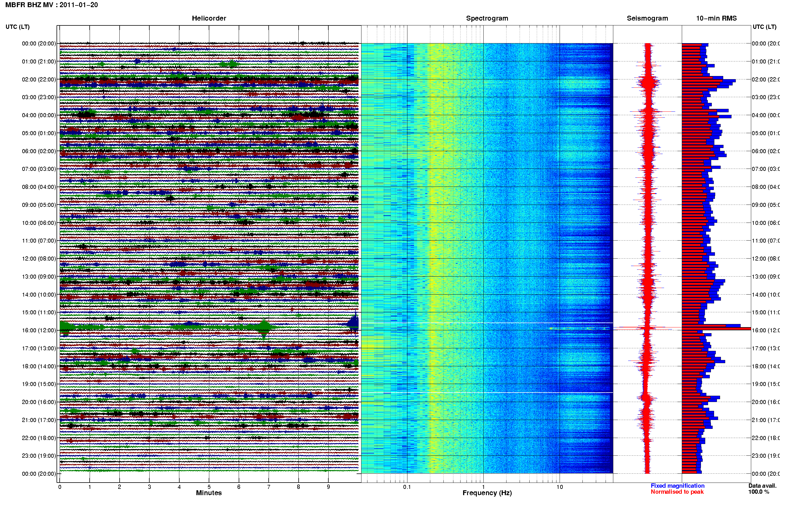This screenshot has height=508, width=812.
Task: Click the '21:00 (17:00)' left time label
Action: point(39,420)
